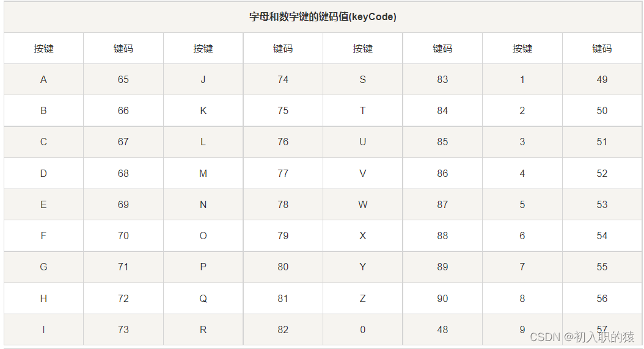Select key code 67

coord(123,142)
